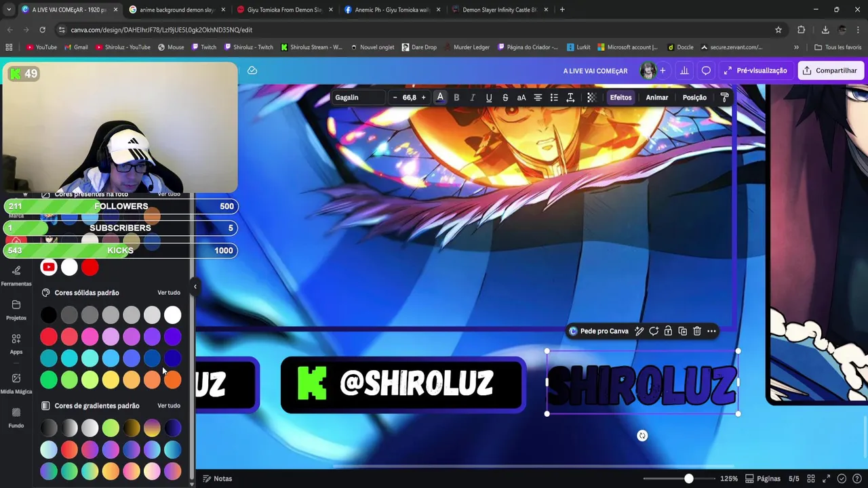Toggle strikethrough formatting in the text toolbar
868x488 pixels.
(x=505, y=98)
